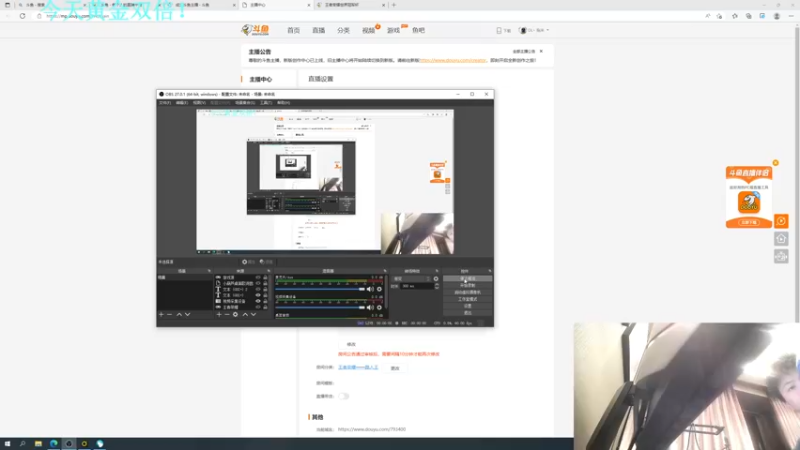Toggle lock on 文本 (GDI+) source
Screen dimensions: 800x450
pos(265,295)
